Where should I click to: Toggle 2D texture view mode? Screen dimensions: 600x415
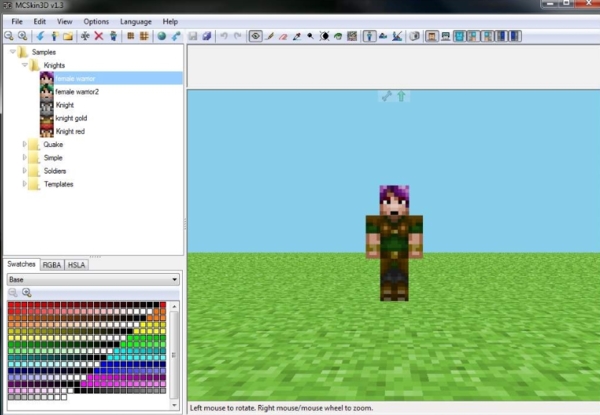(383, 36)
